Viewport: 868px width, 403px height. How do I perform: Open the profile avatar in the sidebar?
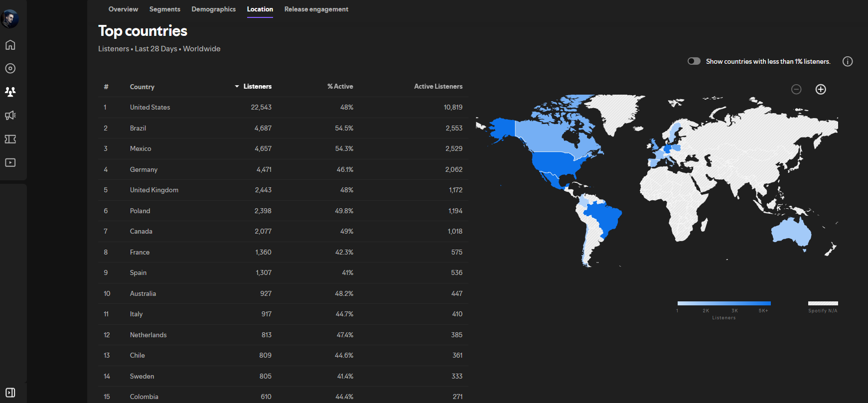(x=10, y=19)
